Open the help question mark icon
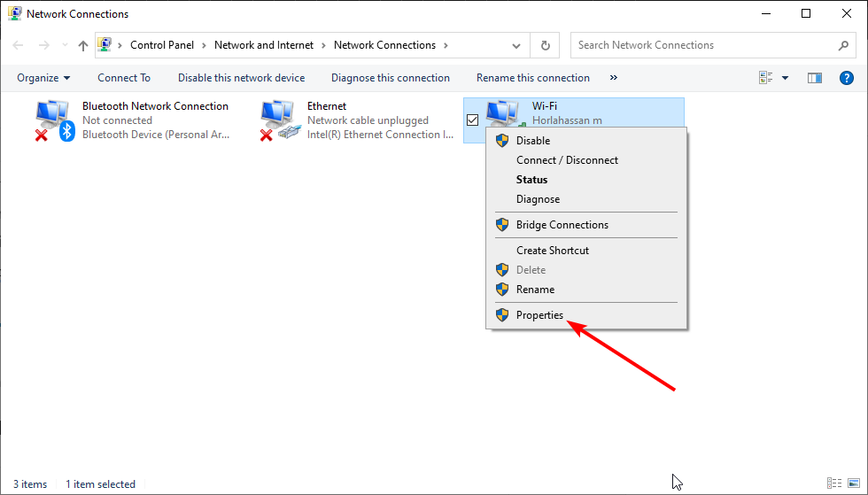Image resolution: width=868 pixels, height=495 pixels. [x=847, y=78]
